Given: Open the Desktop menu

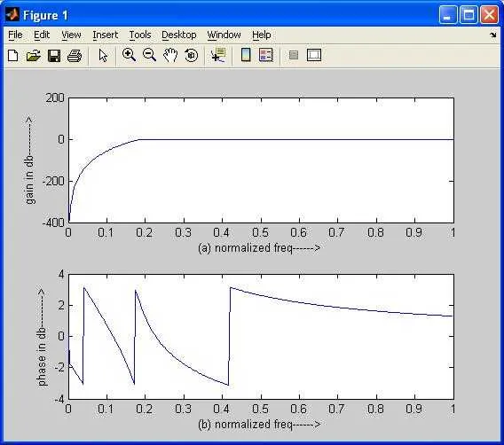Looking at the screenshot, I should (178, 35).
